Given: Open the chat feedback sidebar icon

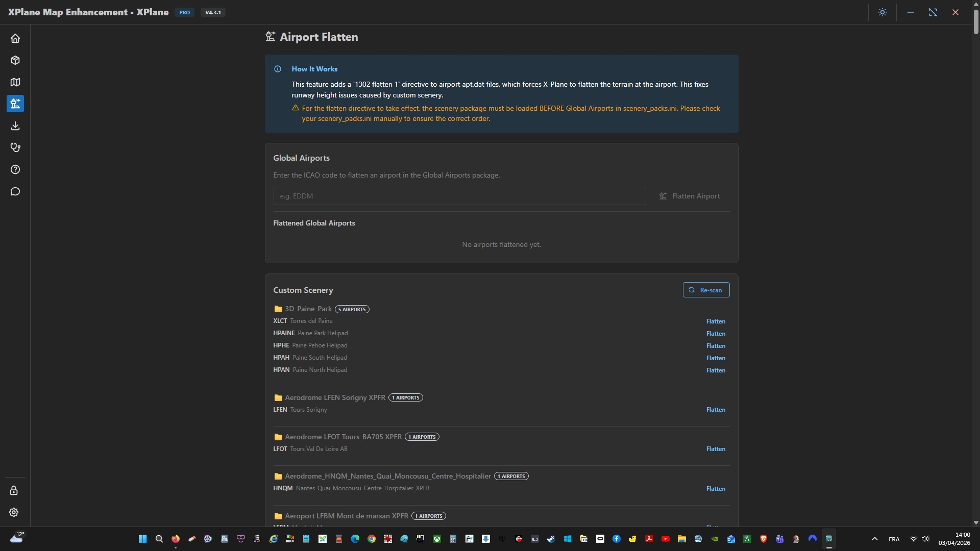Looking at the screenshot, I should (x=15, y=191).
